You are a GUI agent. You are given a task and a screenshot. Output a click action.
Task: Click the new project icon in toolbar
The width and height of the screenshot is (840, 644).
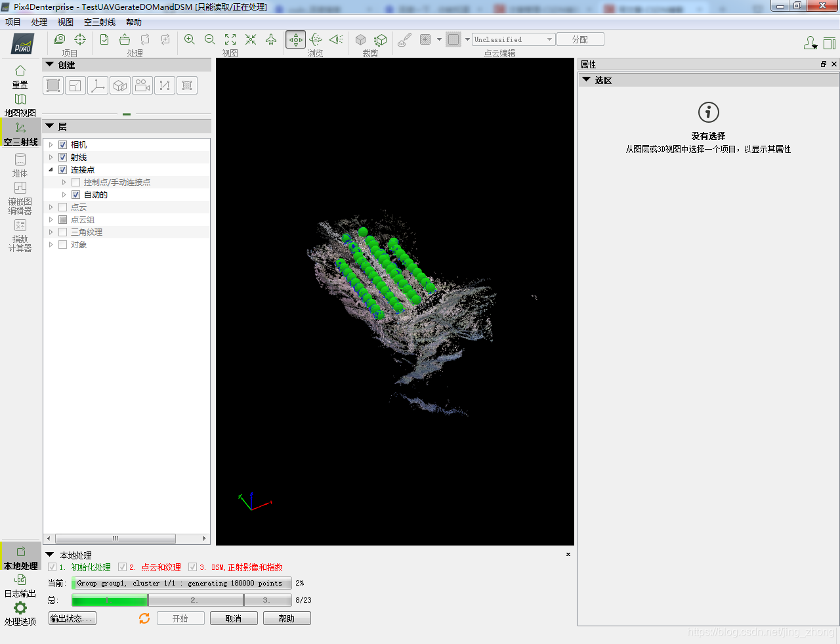[x=60, y=39]
